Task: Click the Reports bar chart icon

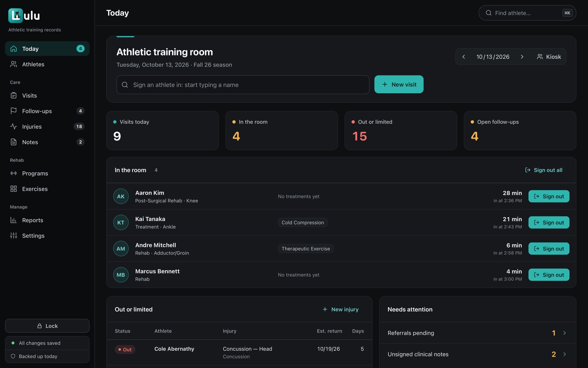Action: [x=14, y=220]
